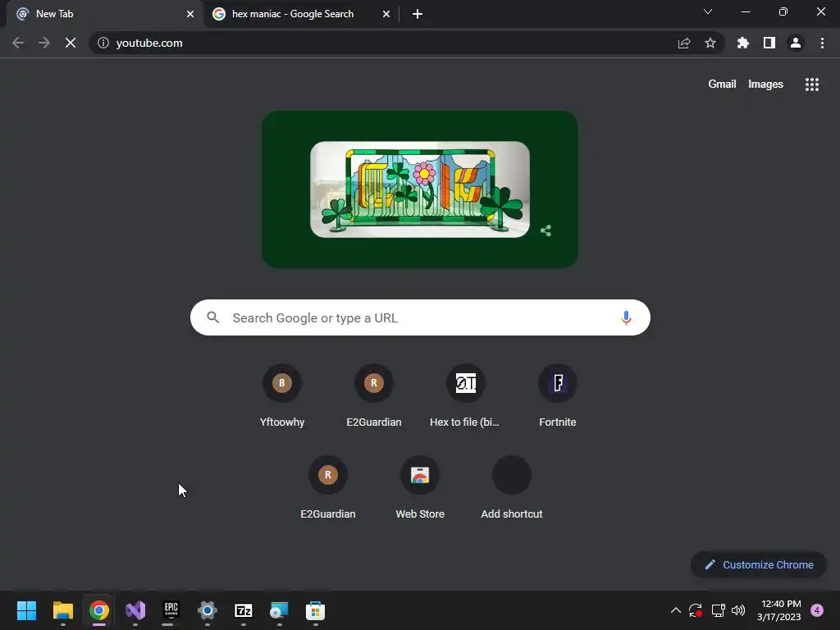Screen dimensions: 840x630
Task: Open the network tray icon
Action: pos(718,610)
